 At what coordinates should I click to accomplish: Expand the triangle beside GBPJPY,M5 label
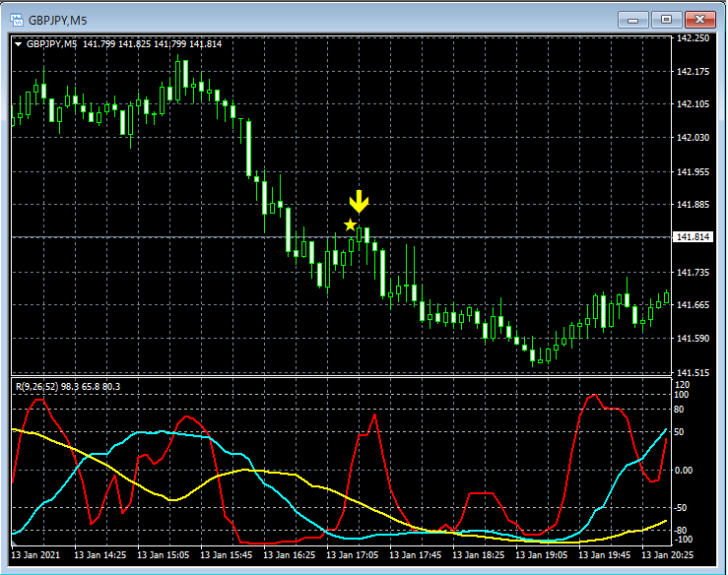pos(19,43)
